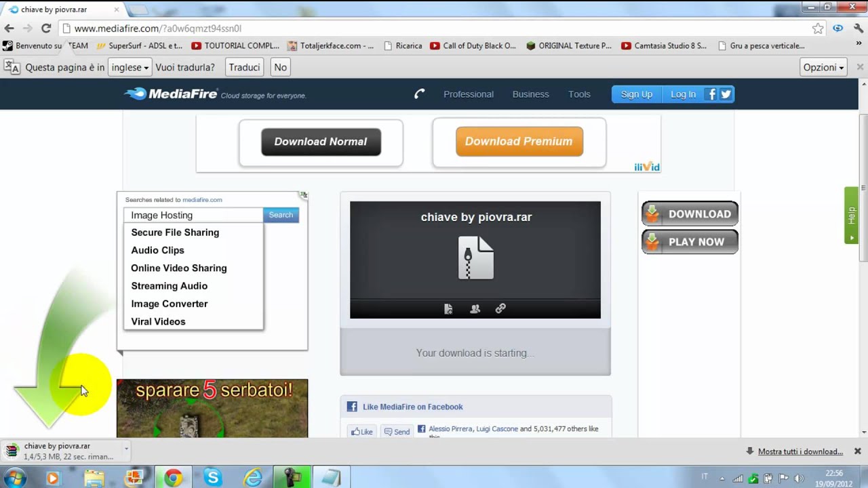Click the volume icon in the system tray
868x488 pixels.
point(798,478)
